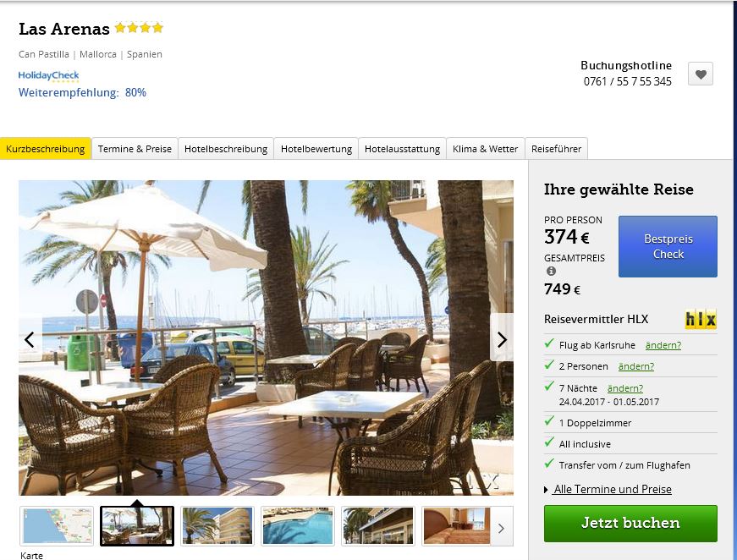The image size is (737, 560).
Task: Click the Bestpreis Check button
Action: (668, 246)
